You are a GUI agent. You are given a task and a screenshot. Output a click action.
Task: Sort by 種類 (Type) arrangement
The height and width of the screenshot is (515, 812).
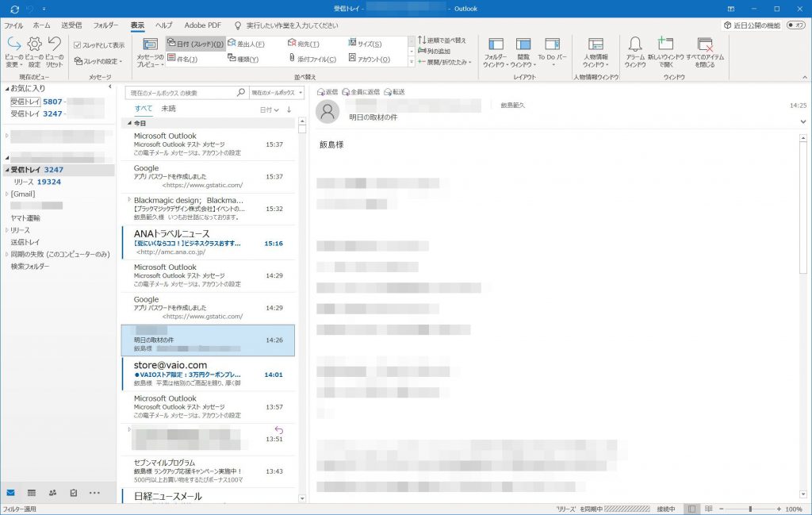click(x=243, y=59)
